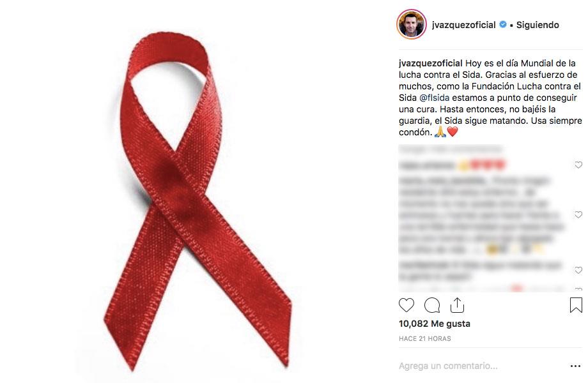Click the blue verified badge

pos(503,25)
